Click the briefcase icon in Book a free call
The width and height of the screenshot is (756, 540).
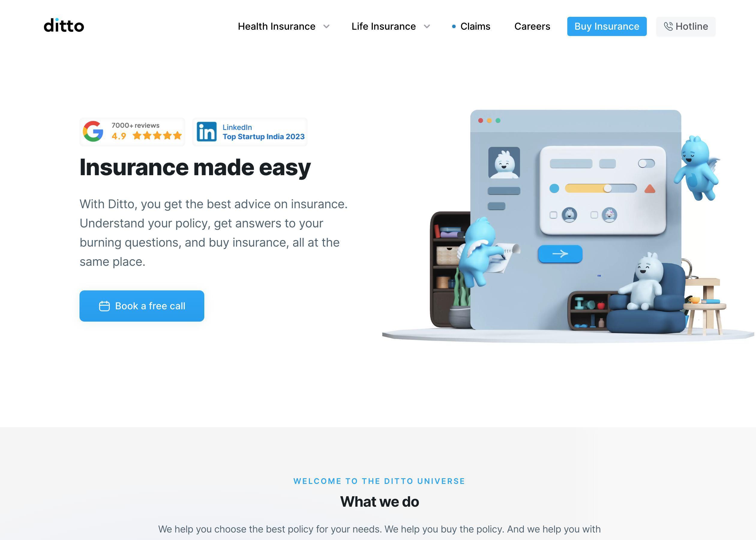[x=105, y=306]
